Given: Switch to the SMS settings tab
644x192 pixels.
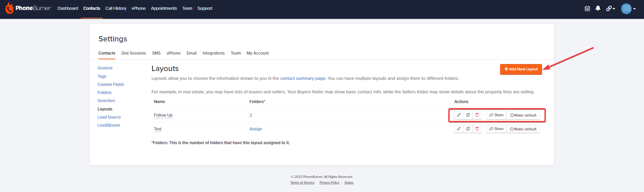Looking at the screenshot, I should tap(156, 53).
